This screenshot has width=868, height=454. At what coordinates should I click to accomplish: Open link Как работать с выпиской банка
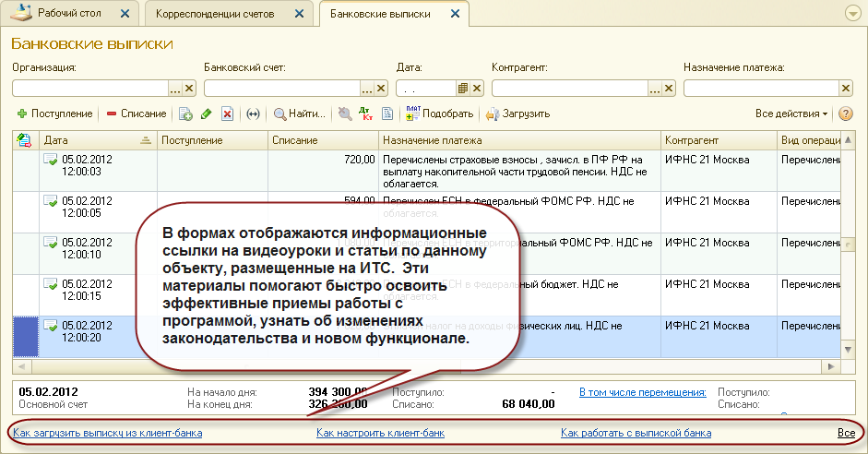point(636,432)
